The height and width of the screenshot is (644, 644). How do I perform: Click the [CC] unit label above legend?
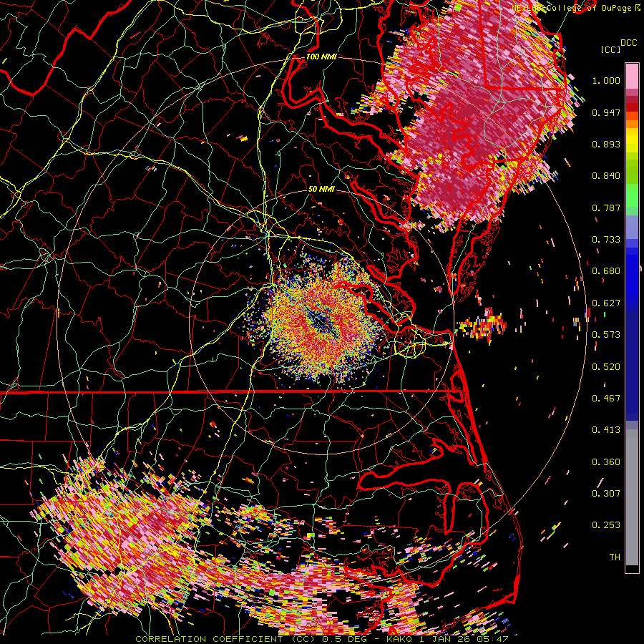click(610, 49)
